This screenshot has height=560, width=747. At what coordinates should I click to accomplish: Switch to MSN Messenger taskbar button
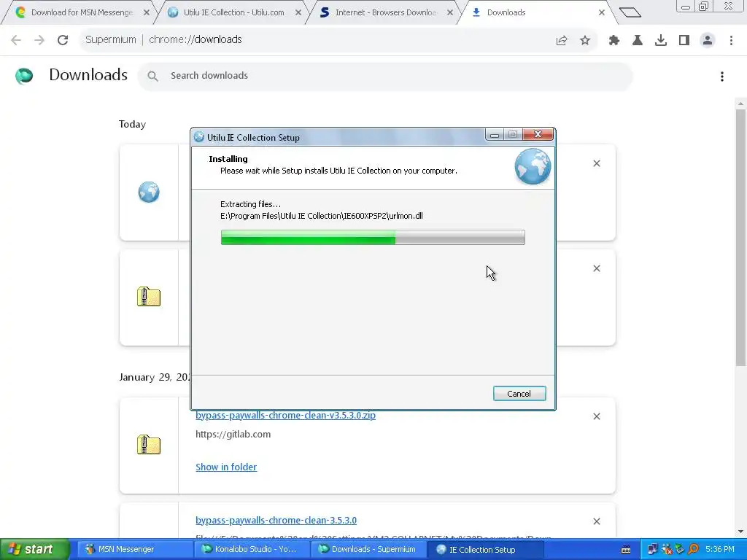point(133,550)
